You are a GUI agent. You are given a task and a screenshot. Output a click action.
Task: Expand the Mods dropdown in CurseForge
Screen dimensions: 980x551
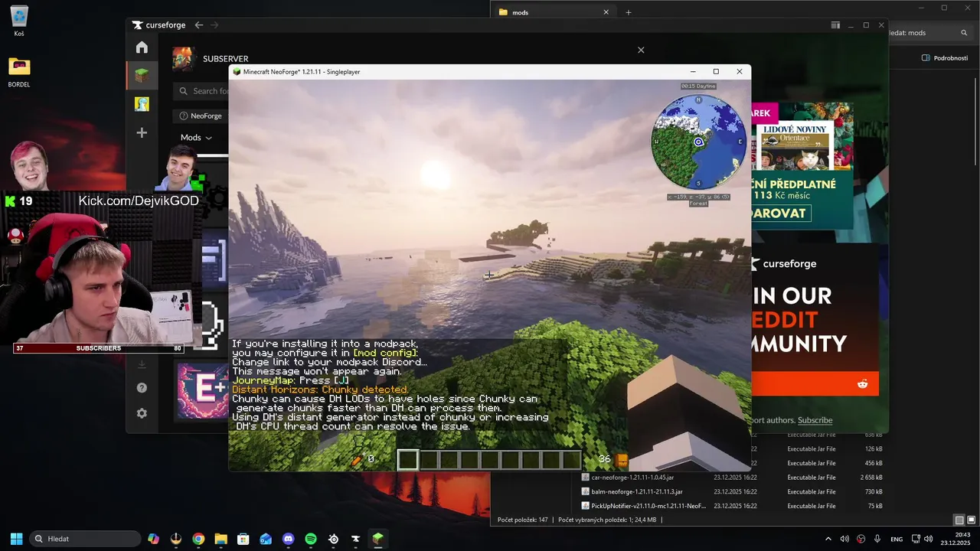(197, 138)
